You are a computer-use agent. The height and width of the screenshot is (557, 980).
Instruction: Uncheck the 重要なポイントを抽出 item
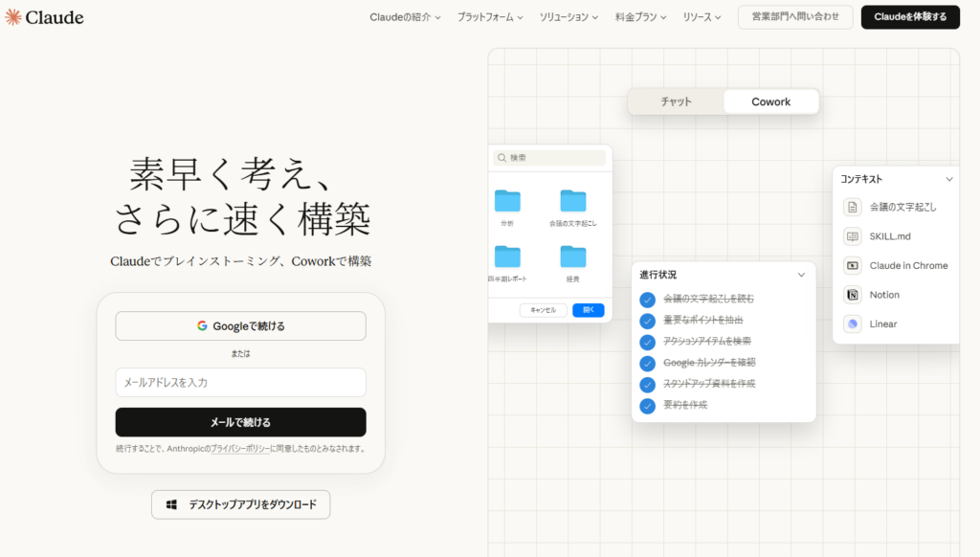coord(648,321)
